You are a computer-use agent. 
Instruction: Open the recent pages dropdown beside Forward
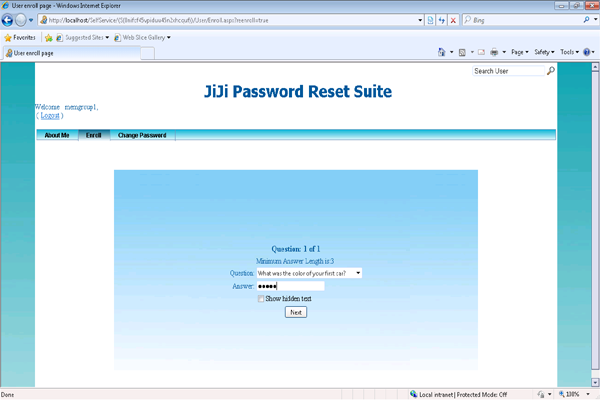[31, 20]
